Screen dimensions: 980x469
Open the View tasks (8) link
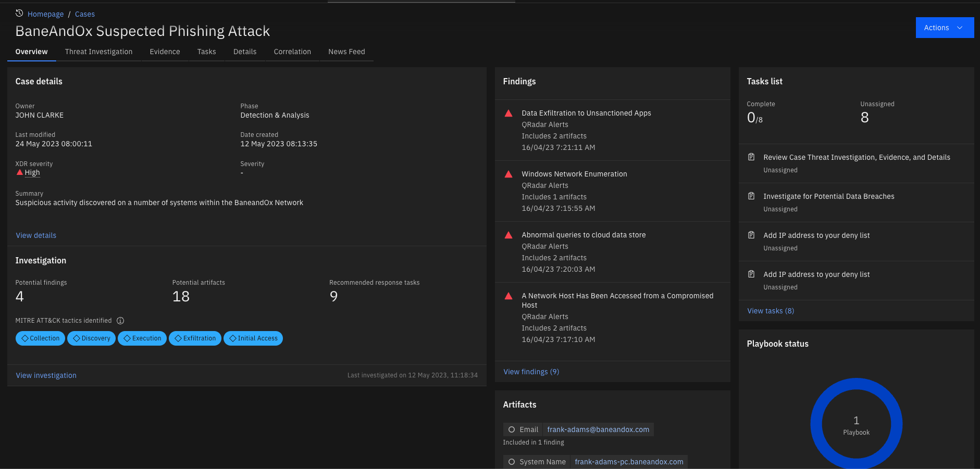770,310
